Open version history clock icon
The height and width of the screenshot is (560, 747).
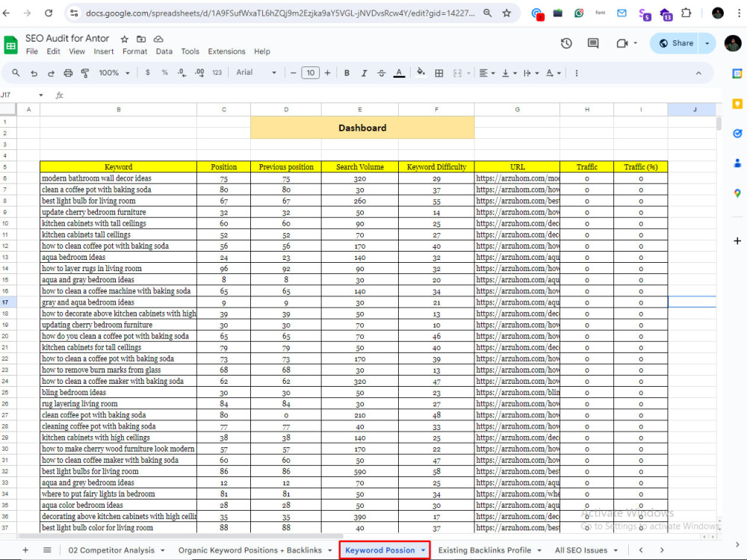pyautogui.click(x=566, y=43)
